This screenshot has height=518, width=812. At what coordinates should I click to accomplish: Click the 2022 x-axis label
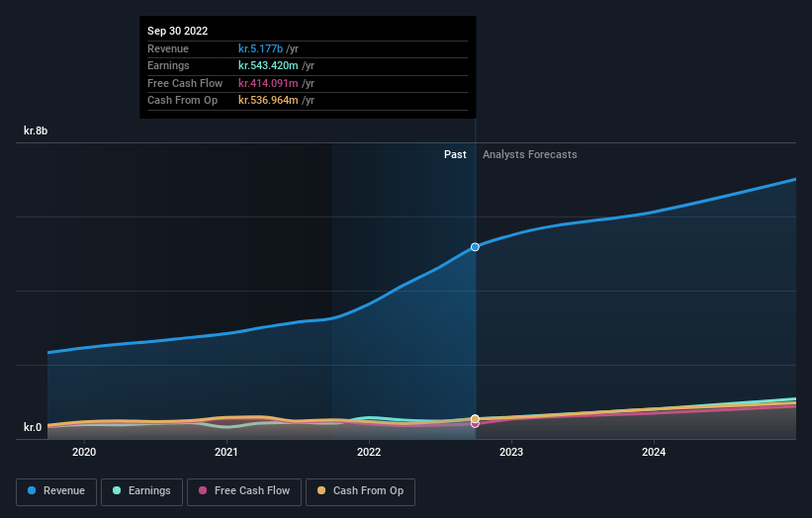pos(369,452)
